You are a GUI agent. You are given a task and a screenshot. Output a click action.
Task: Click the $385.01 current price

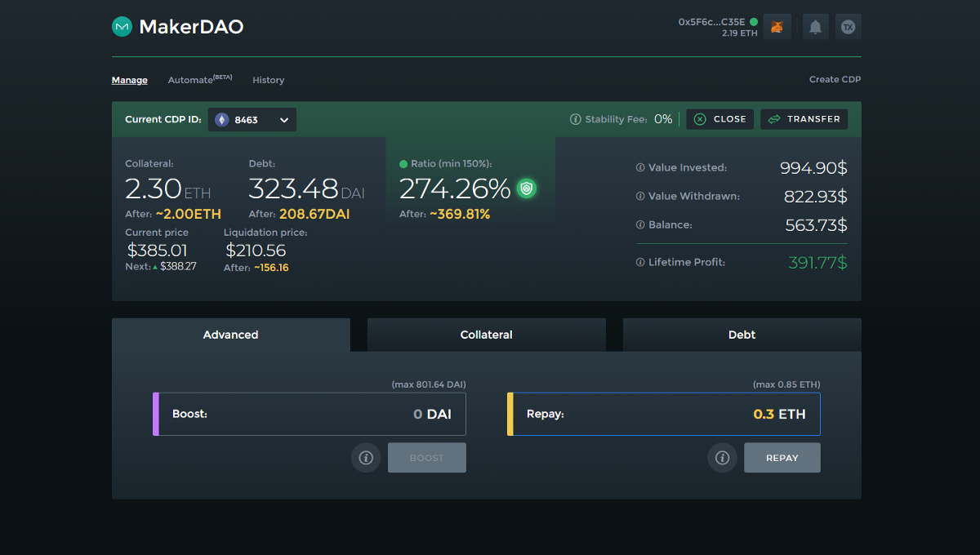pyautogui.click(x=158, y=251)
